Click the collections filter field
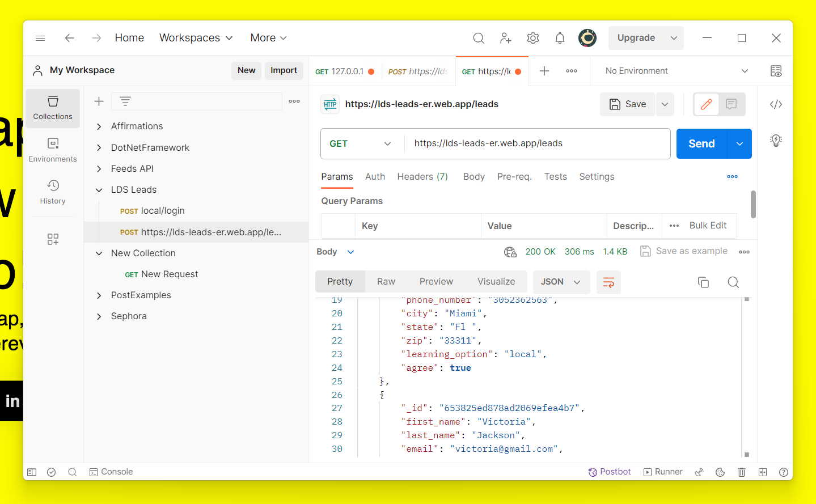816x504 pixels. [197, 101]
